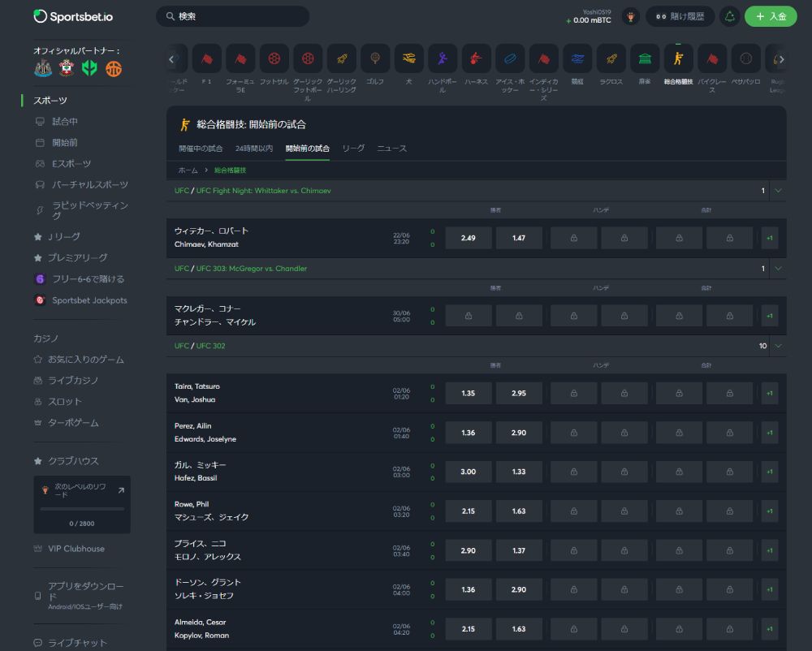
Task: Click the orange basketball partner logo
Action: point(114,68)
